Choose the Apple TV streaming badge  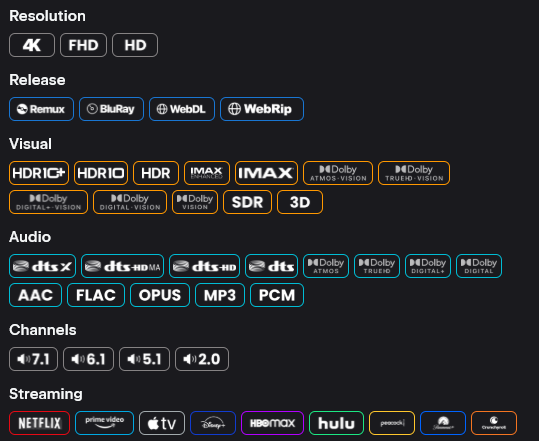point(162,423)
